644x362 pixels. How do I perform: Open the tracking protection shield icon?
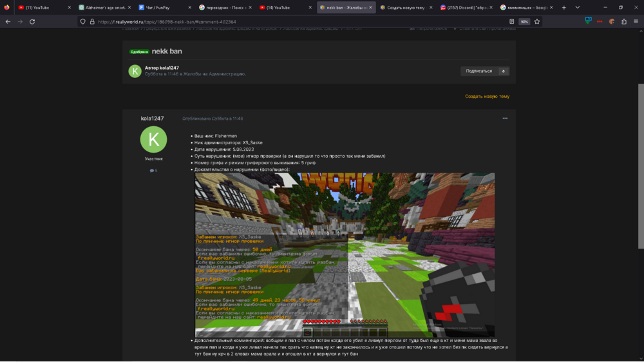[x=83, y=22]
